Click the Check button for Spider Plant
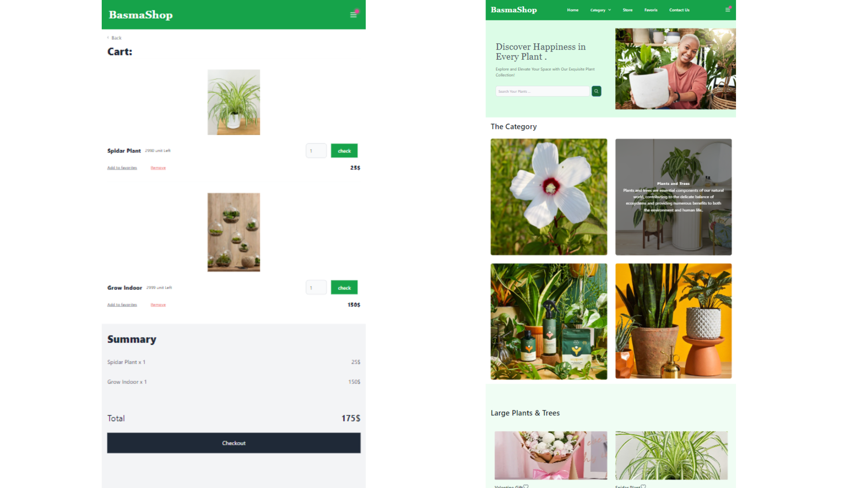The height and width of the screenshot is (488, 868). [x=344, y=150]
